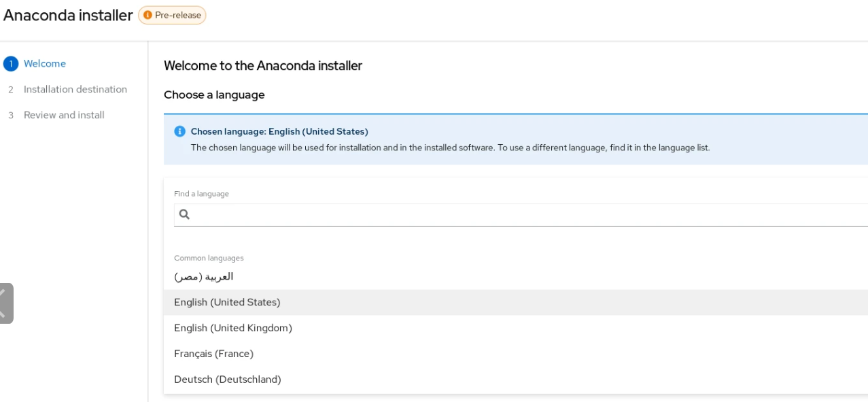Pick Français (France) as the language

pyautogui.click(x=213, y=354)
